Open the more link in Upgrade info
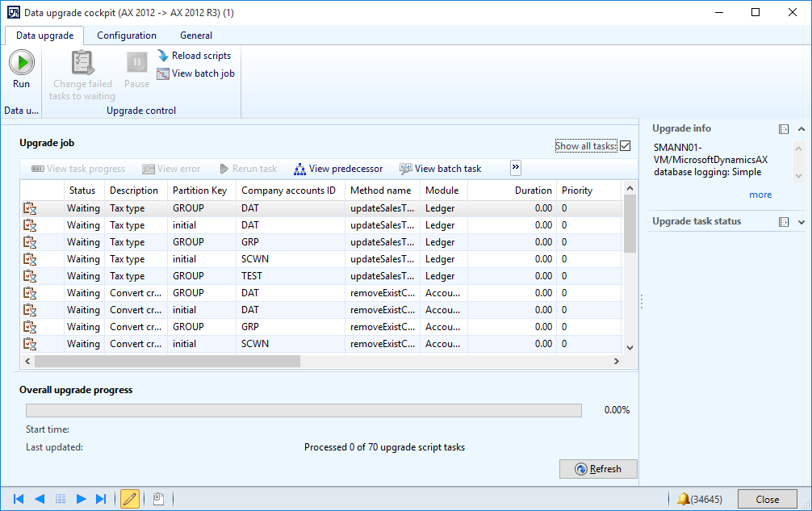Image resolution: width=812 pixels, height=511 pixels. click(760, 195)
